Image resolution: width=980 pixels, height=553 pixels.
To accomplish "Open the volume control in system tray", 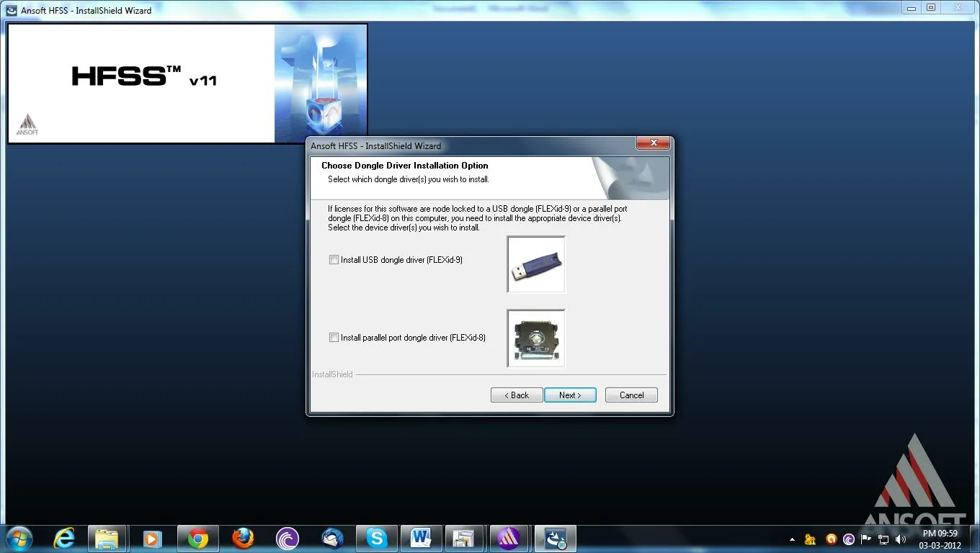I will coord(901,539).
